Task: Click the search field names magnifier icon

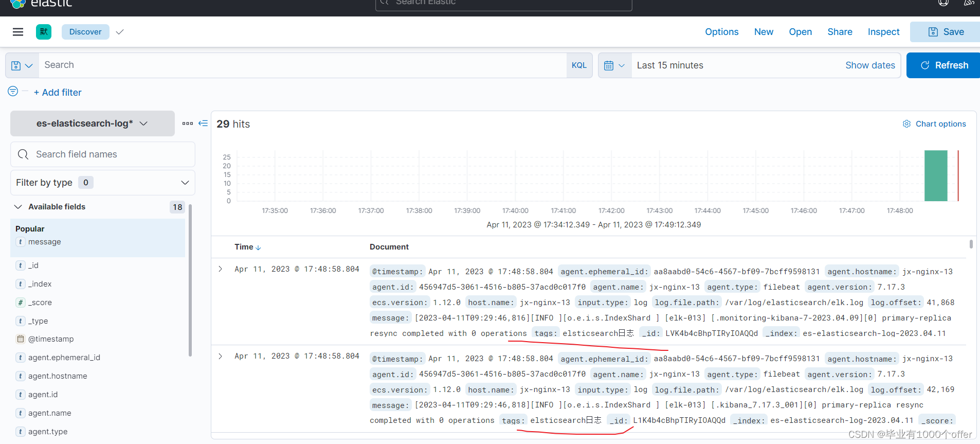Action: [23, 154]
